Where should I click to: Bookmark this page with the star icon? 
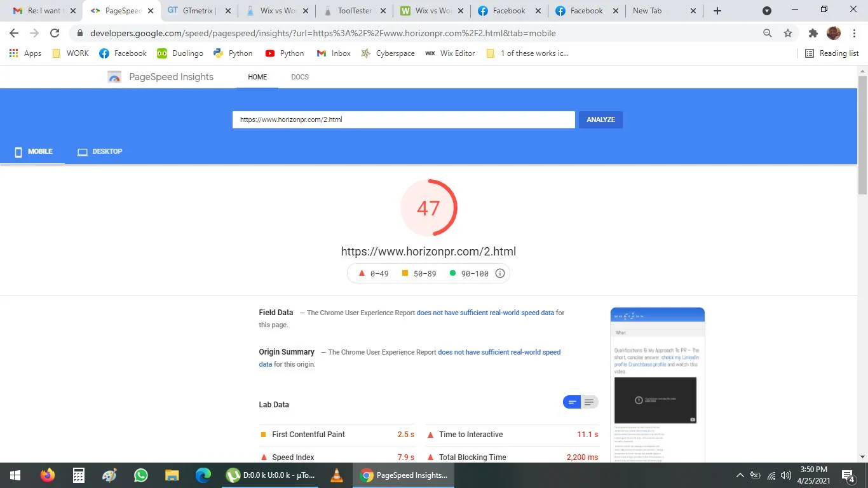pos(788,33)
